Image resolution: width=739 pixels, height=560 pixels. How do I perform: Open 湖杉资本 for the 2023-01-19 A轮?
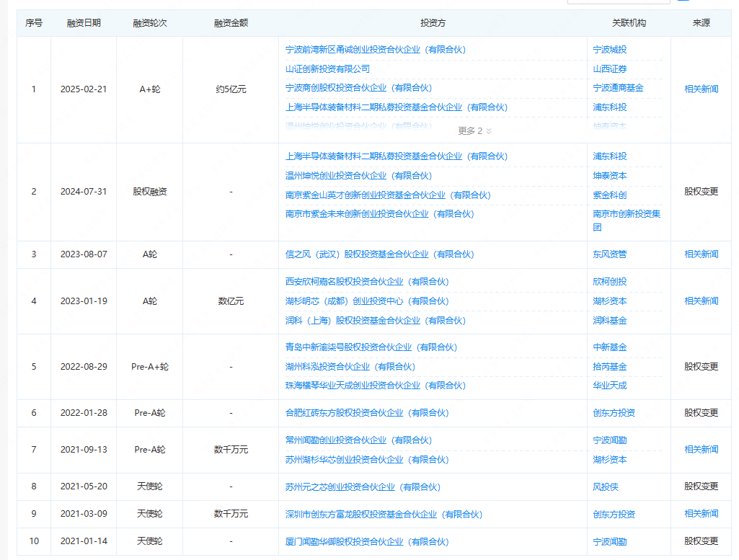[610, 301]
